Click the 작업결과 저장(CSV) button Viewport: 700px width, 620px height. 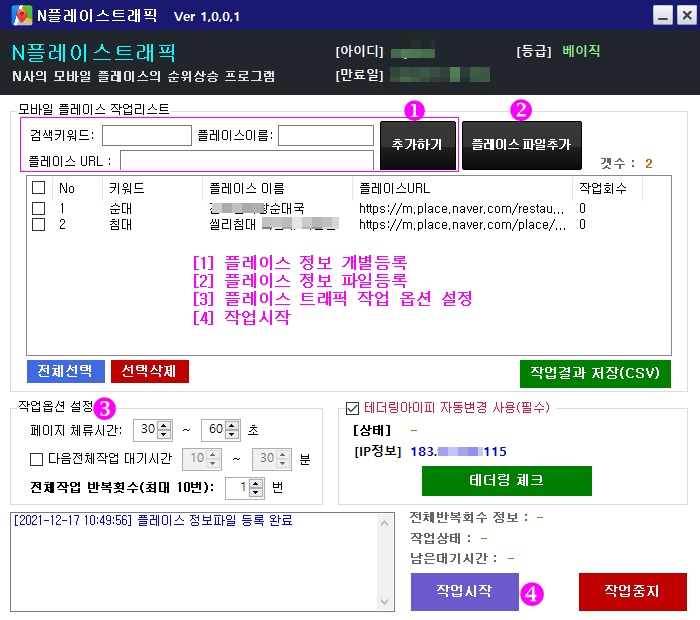coord(595,373)
